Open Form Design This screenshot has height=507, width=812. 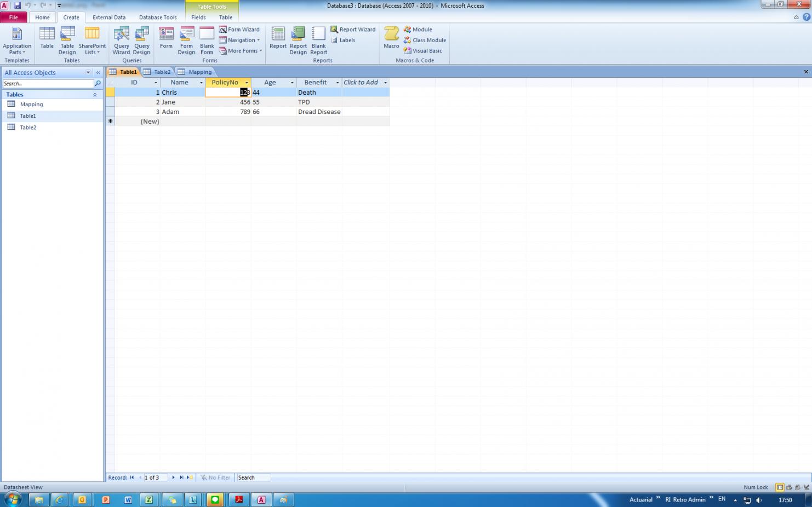[x=186, y=41]
